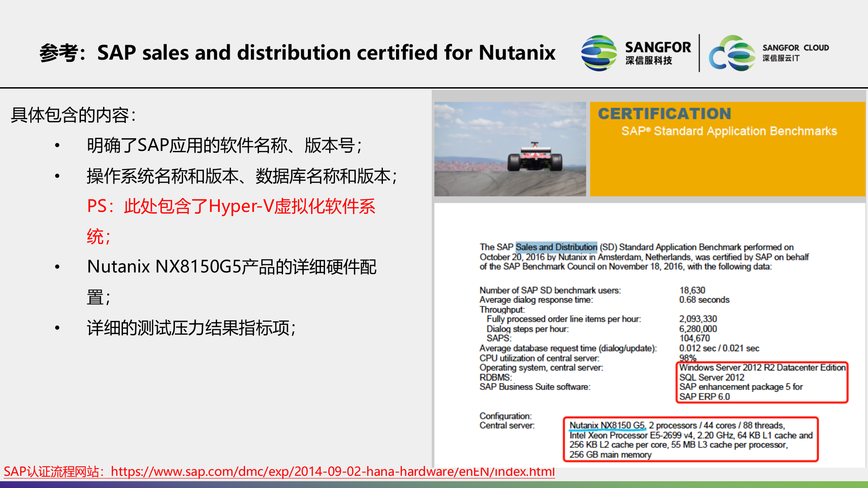
Task: Click the SAPS 104,670 value
Action: tap(694, 338)
